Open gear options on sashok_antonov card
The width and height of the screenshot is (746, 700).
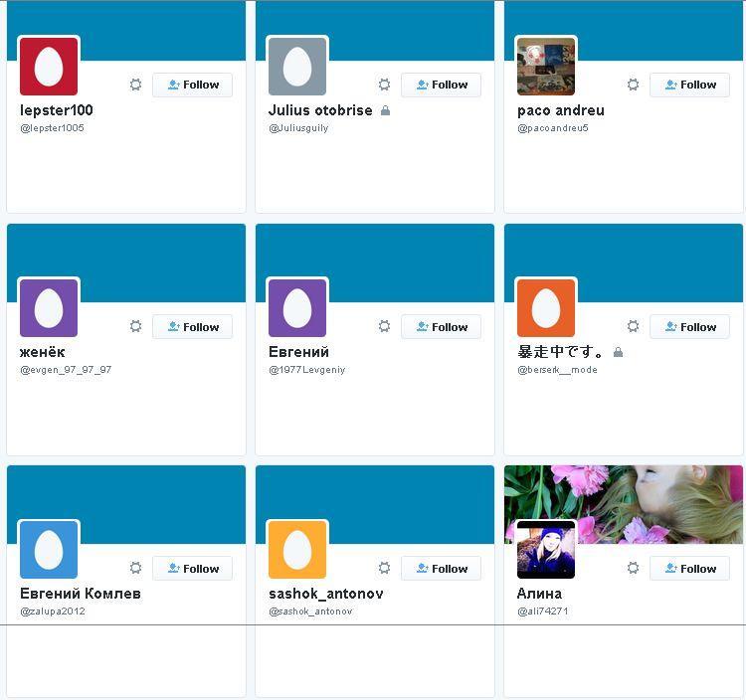click(384, 568)
